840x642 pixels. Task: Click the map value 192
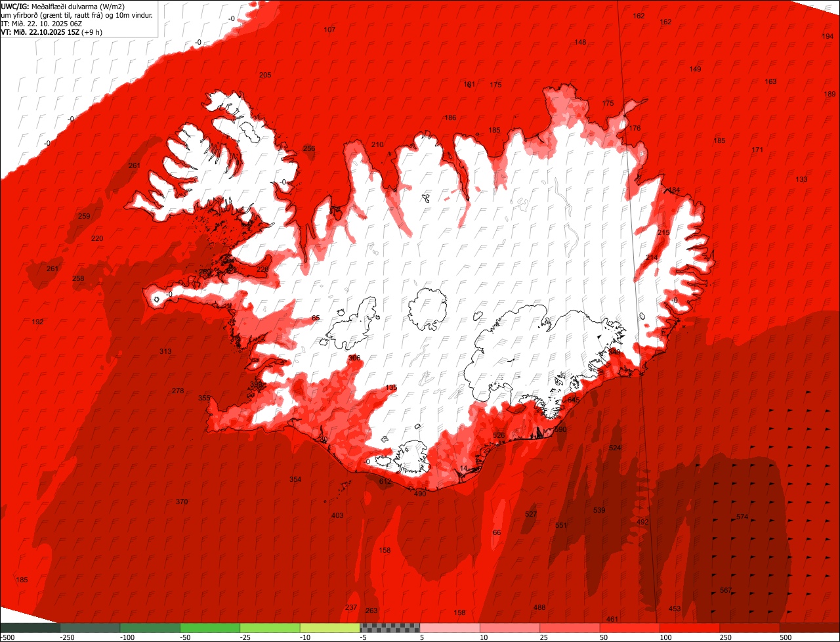click(37, 322)
